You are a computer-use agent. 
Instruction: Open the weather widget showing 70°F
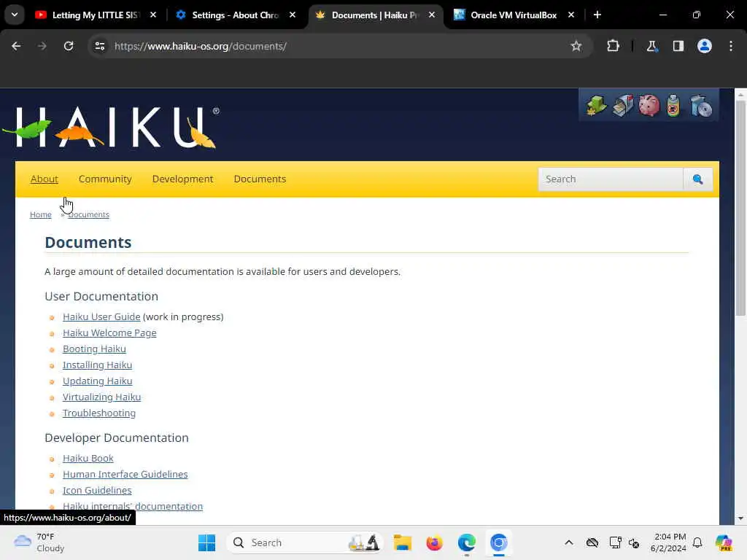39,542
